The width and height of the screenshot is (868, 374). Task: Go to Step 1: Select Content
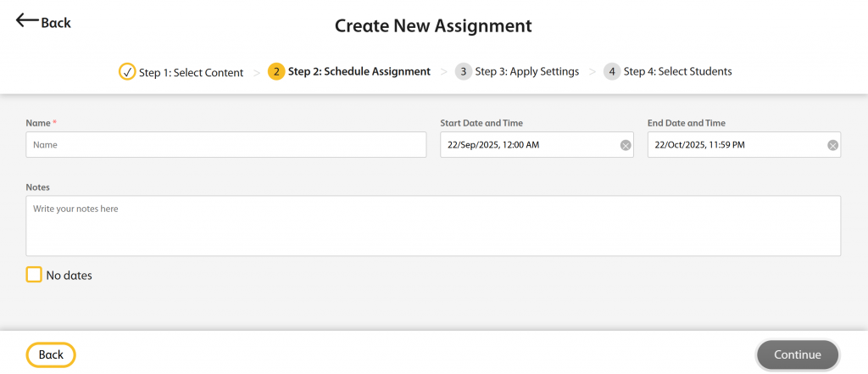pyautogui.click(x=191, y=72)
